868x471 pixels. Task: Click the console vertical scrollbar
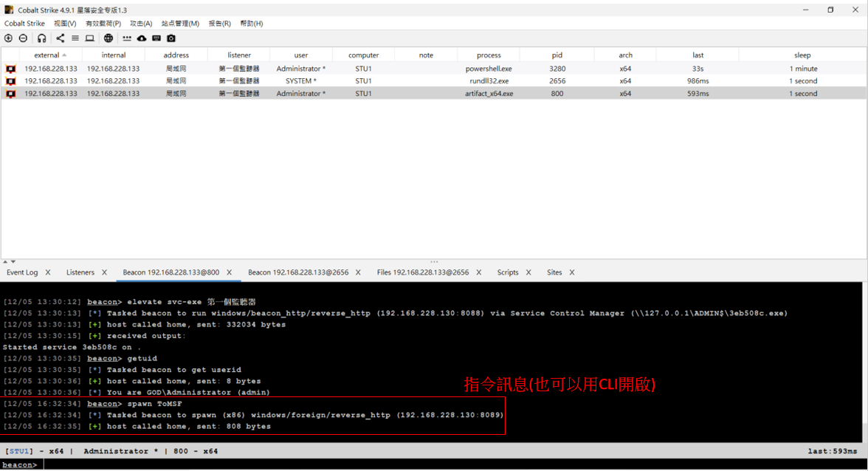click(x=865, y=362)
